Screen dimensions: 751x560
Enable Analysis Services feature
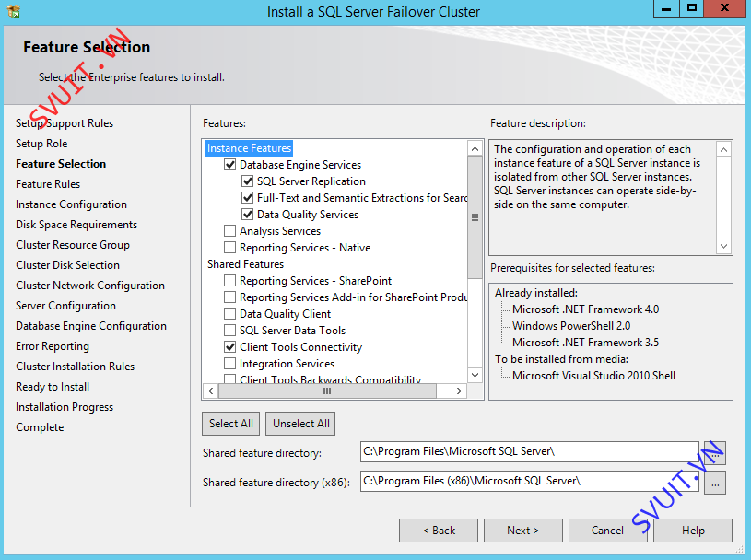pos(229,231)
